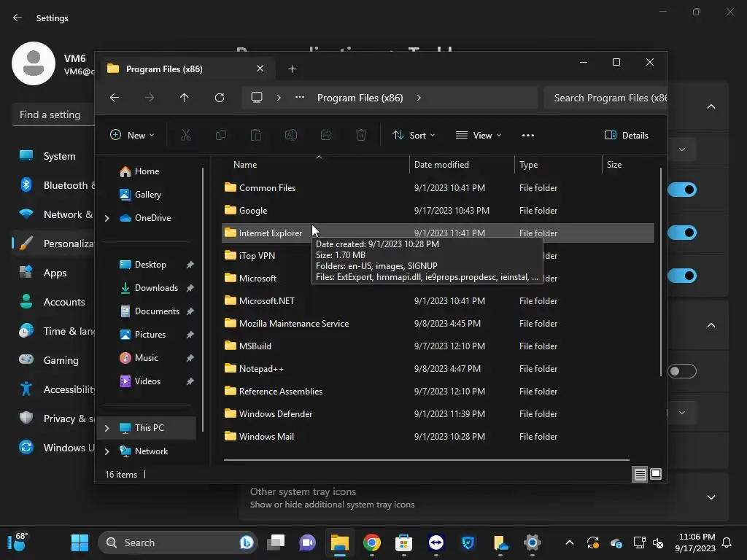Click the Delete trash icon
The width and height of the screenshot is (747, 560).
point(361,135)
